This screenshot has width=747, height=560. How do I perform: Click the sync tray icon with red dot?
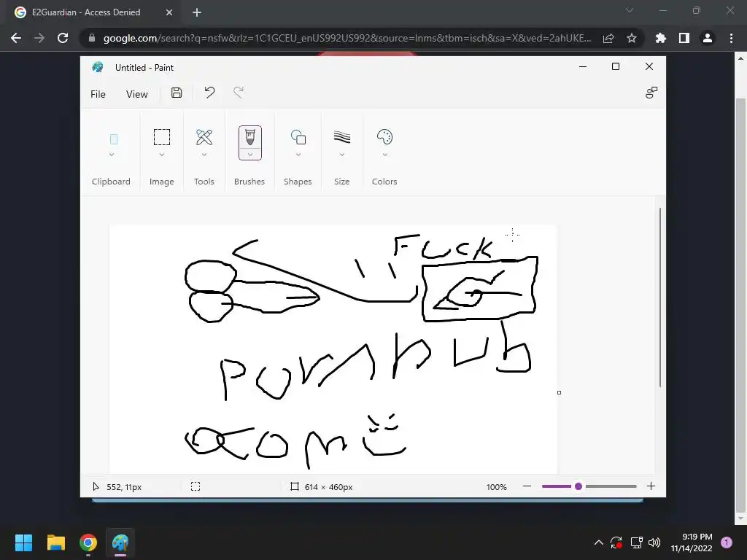pos(616,542)
